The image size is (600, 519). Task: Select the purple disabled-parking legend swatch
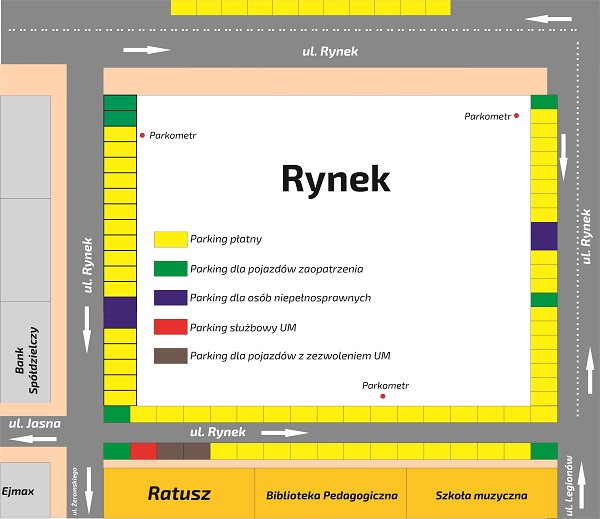[x=170, y=298]
